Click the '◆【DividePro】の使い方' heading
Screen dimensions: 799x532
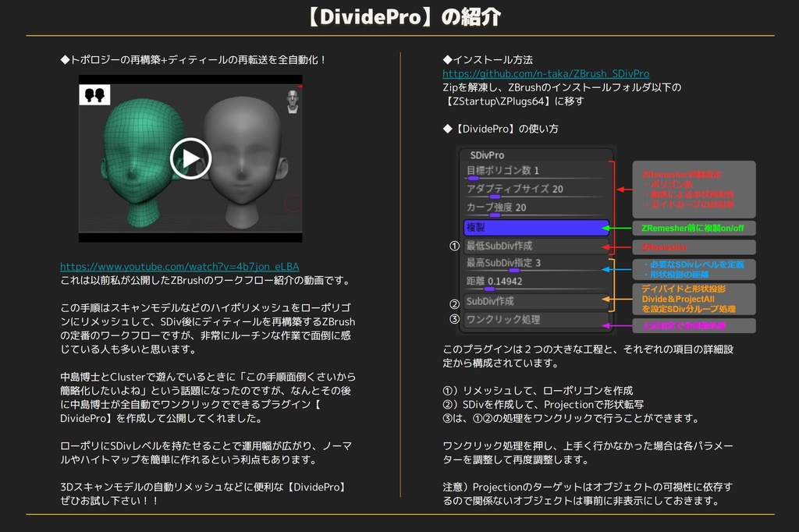pyautogui.click(x=500, y=129)
